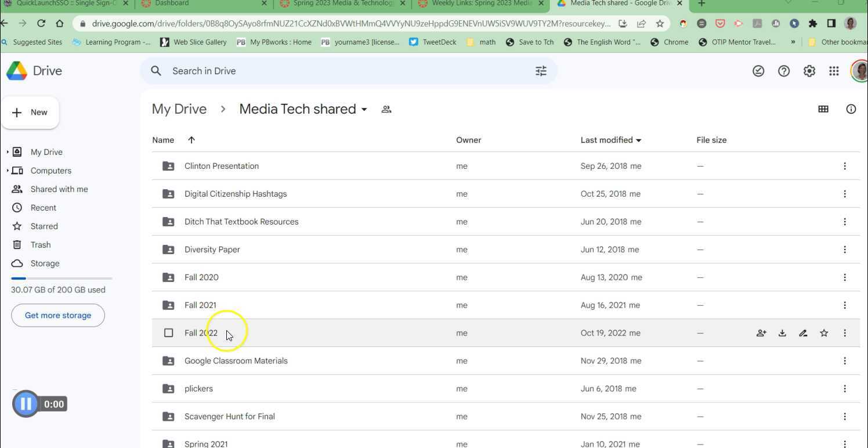Open Drive settings gear

(809, 71)
